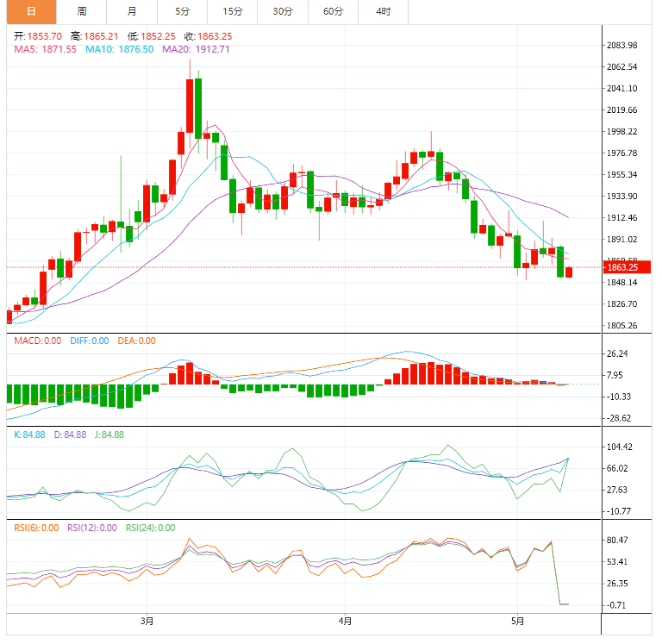
Task: Click the D:84.88 KDJ label
Action: click(x=70, y=435)
